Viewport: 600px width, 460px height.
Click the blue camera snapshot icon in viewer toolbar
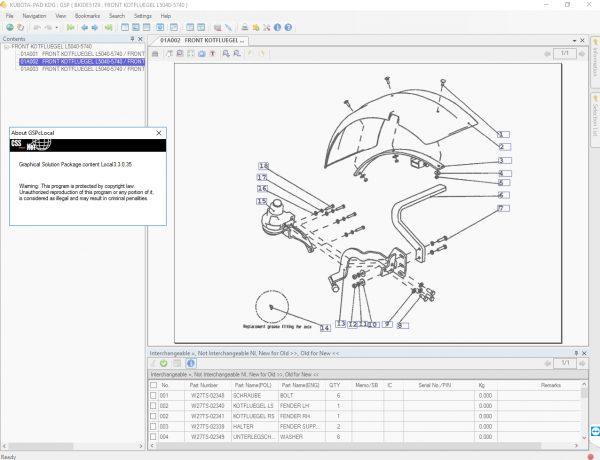point(202,54)
